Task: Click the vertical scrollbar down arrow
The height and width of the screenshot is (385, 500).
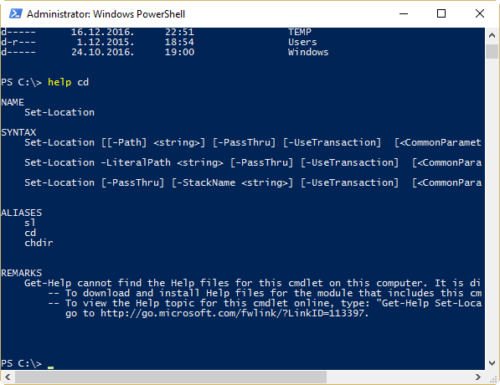Action: pyautogui.click(x=492, y=363)
